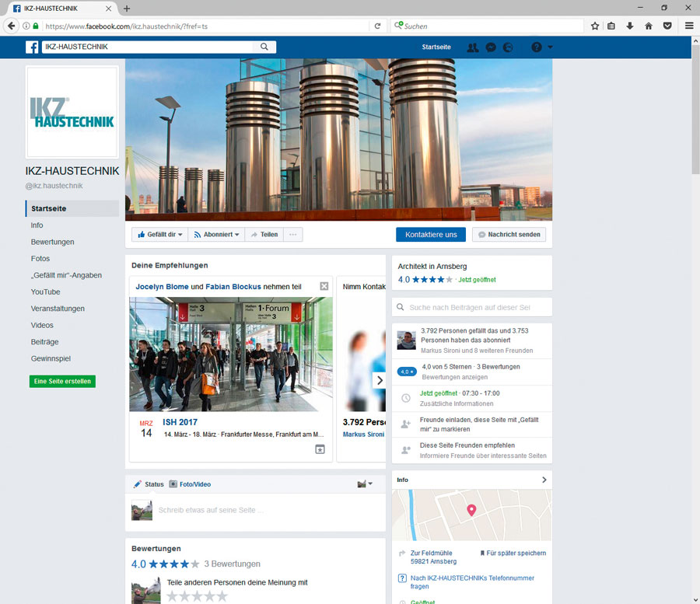Click Für später speichern bookmark link
This screenshot has width=700, height=604.
point(513,553)
